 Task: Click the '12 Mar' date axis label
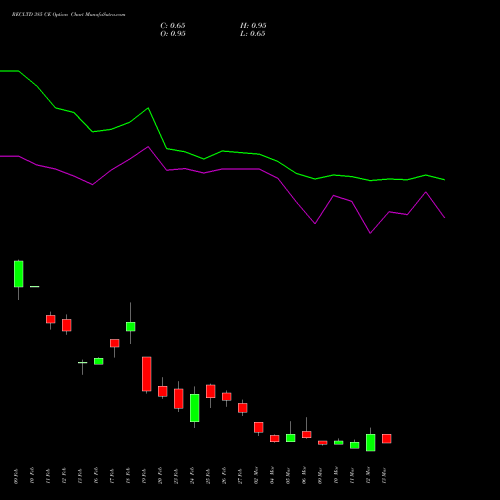(x=368, y=476)
